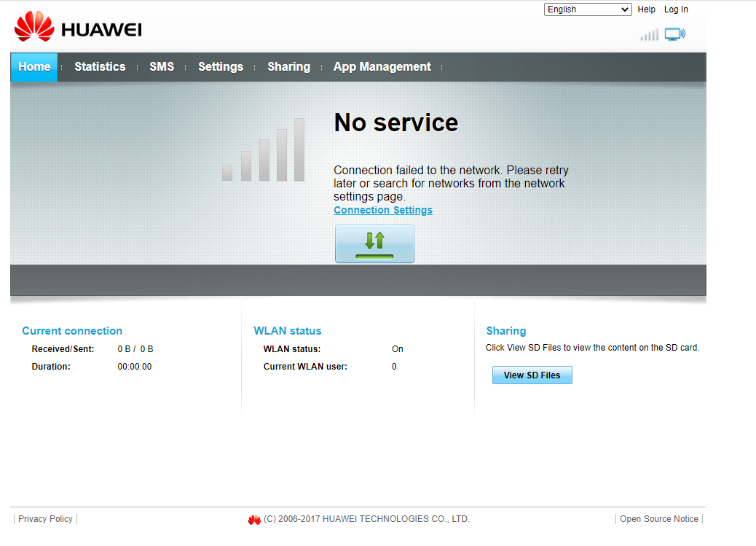Check the signal strength icon in header
Viewport: 756px width, 546px height.
pos(650,35)
